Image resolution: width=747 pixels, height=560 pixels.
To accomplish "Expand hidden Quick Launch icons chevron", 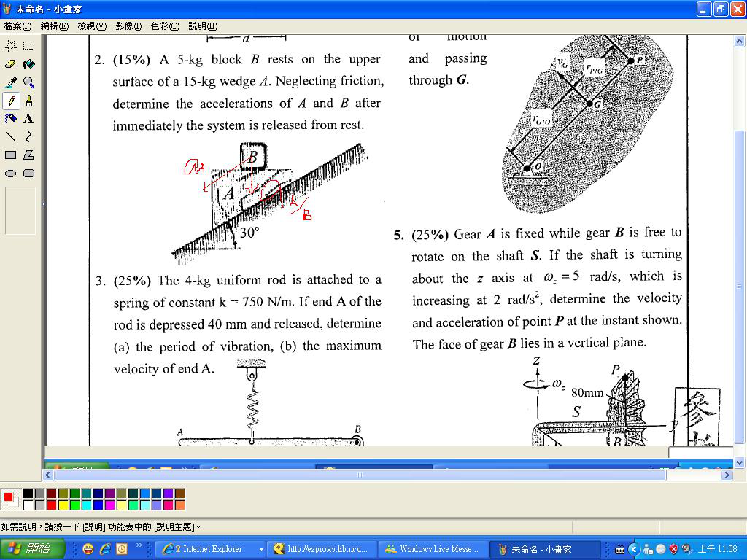I will coord(139,545).
